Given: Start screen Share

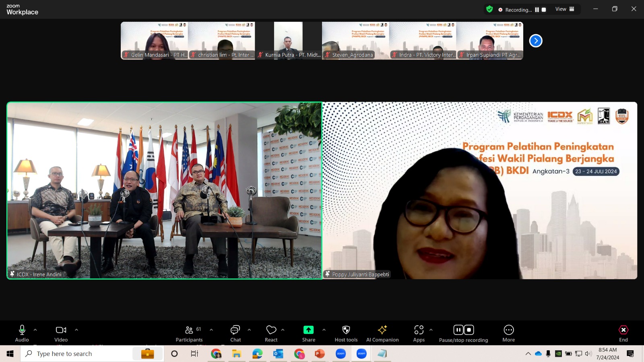Looking at the screenshot, I should tap(308, 333).
